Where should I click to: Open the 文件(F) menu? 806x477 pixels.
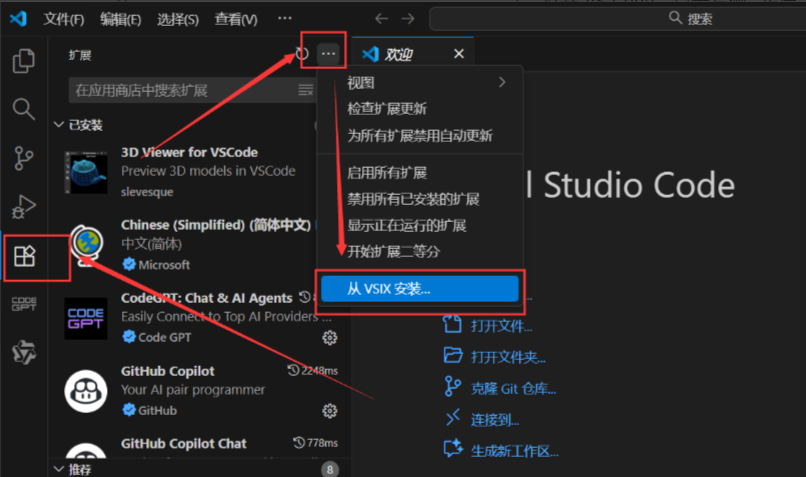[x=64, y=20]
